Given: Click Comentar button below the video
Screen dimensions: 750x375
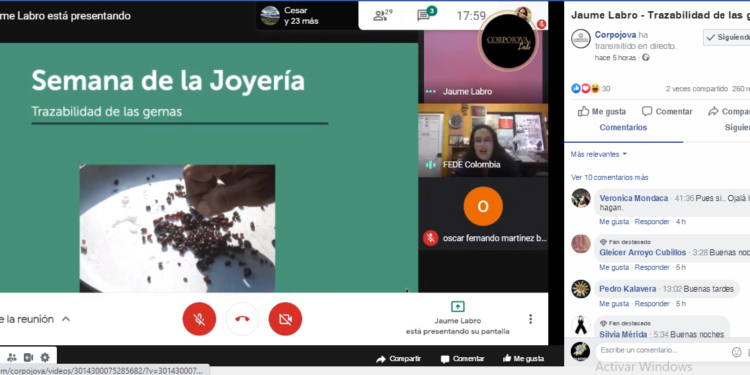Looking at the screenshot, I should point(463,359).
